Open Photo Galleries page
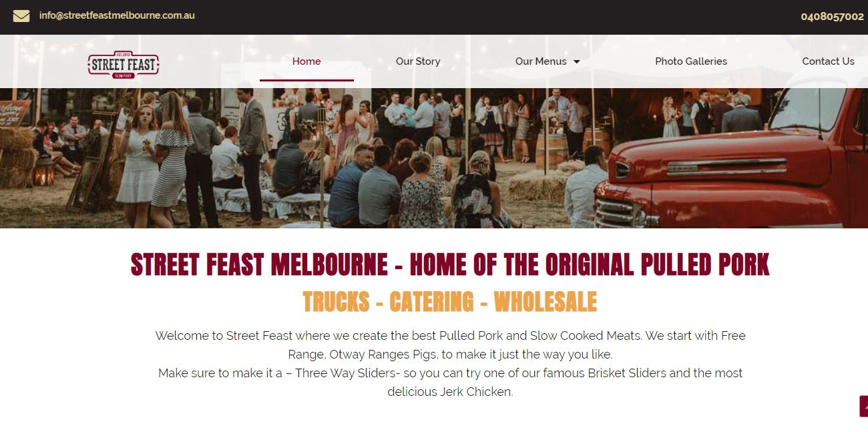Image resolution: width=868 pixels, height=432 pixels. pyautogui.click(x=691, y=61)
